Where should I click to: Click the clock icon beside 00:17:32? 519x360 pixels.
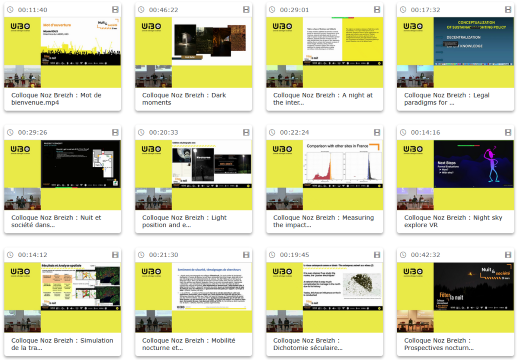(403, 10)
